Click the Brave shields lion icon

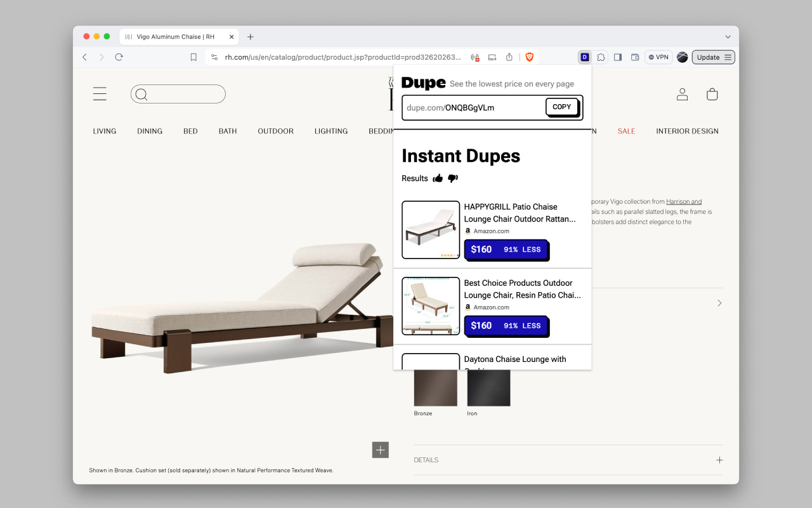tap(529, 57)
